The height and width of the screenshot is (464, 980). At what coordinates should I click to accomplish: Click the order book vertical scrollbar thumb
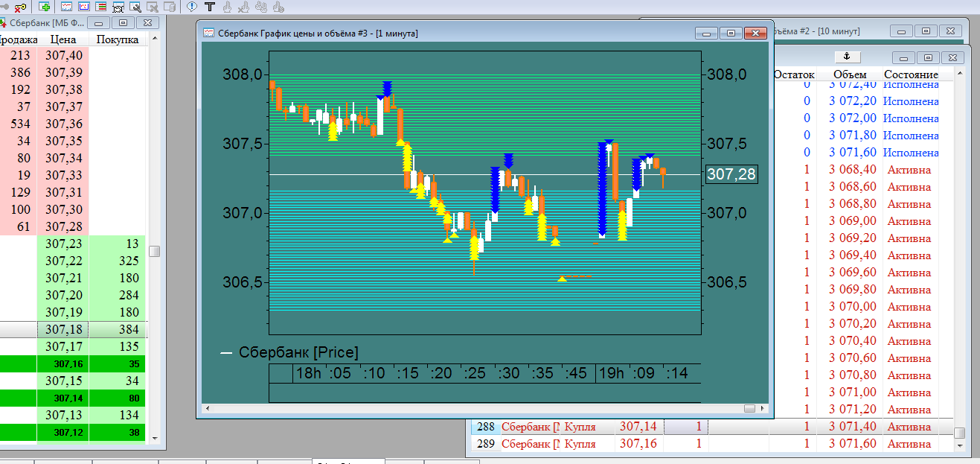click(154, 252)
